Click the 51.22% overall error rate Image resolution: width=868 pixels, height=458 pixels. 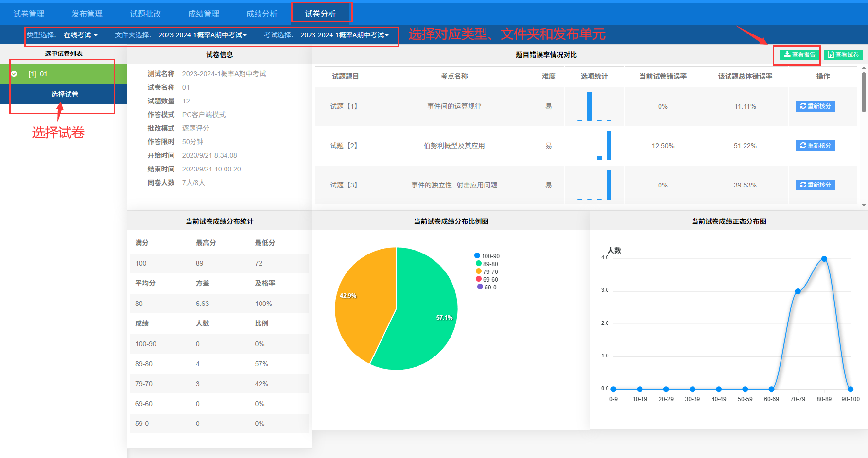tap(745, 146)
